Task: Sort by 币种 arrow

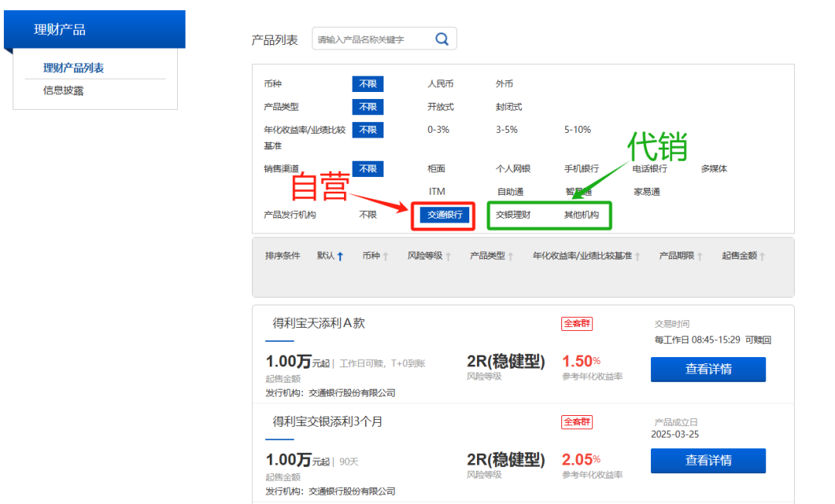Action: [x=385, y=257]
